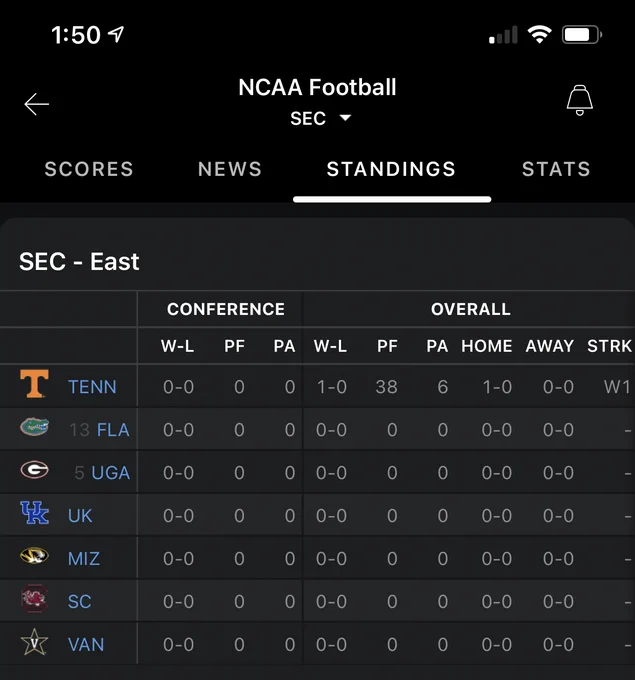Tap the Vanderbilt star logo

(x=34, y=642)
